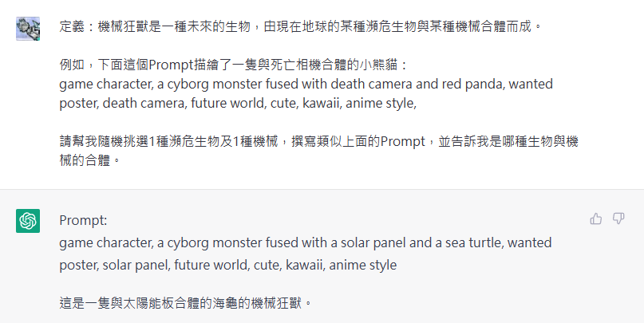644x323 pixels.
Task: Click the words 'death camera and red panda'
Action: [x=417, y=84]
